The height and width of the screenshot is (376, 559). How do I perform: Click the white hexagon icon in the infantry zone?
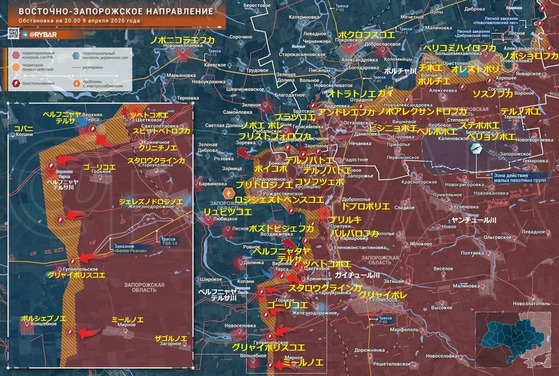click(x=475, y=148)
